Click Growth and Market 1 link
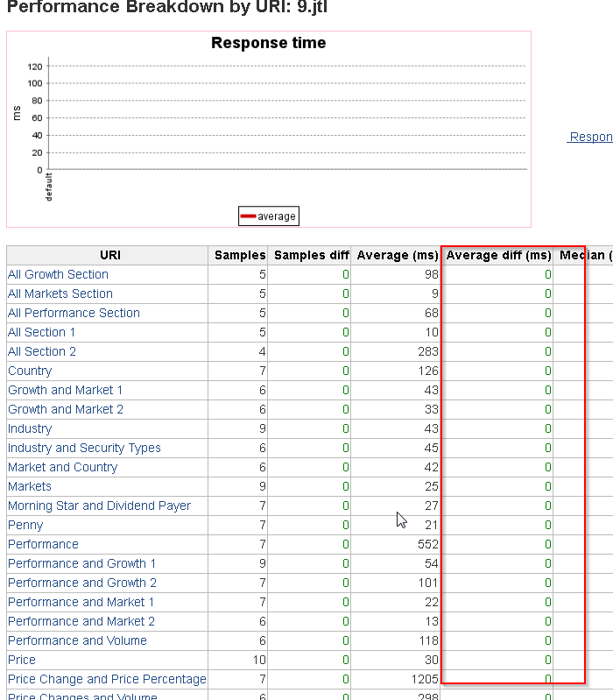This screenshot has width=613, height=700. pos(65,390)
